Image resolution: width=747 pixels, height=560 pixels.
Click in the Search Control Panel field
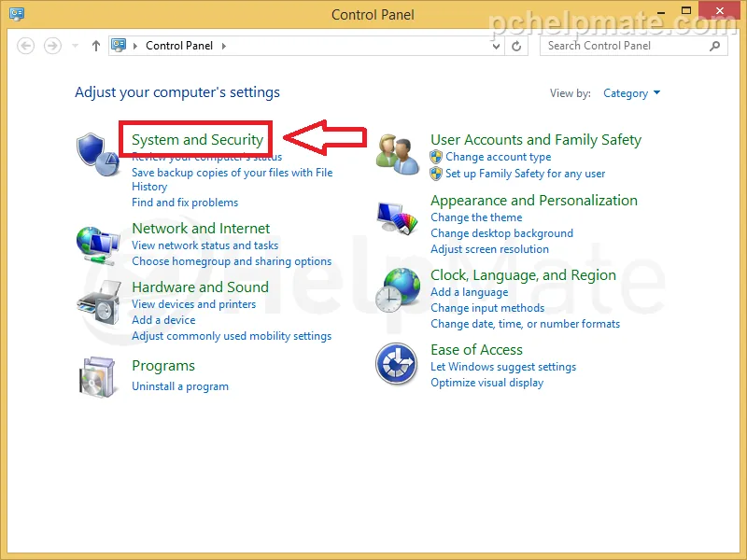coord(634,46)
